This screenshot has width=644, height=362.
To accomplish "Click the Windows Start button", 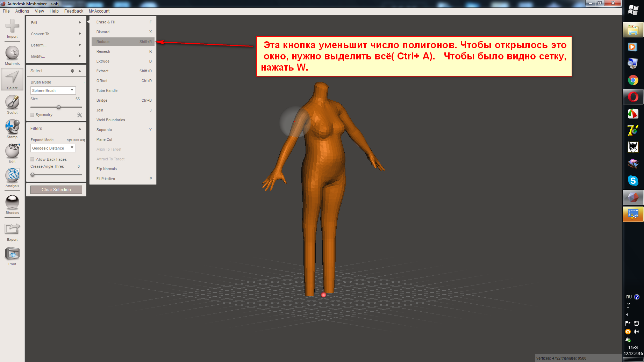I will [633, 10].
